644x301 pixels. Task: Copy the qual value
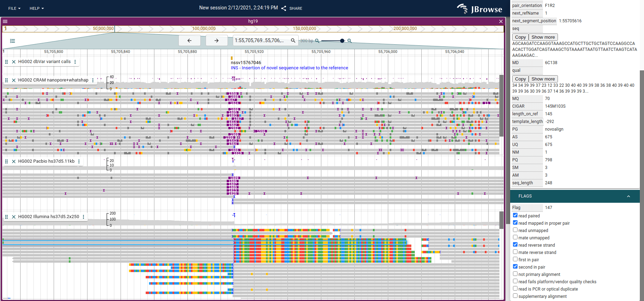[x=520, y=79]
